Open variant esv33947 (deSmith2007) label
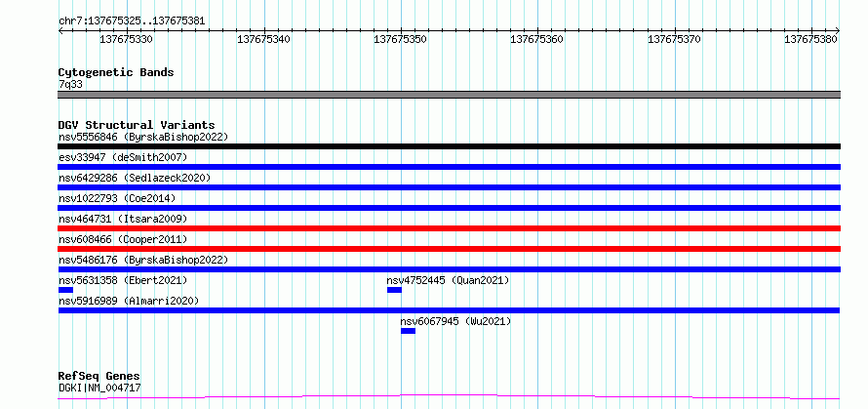 point(123,157)
